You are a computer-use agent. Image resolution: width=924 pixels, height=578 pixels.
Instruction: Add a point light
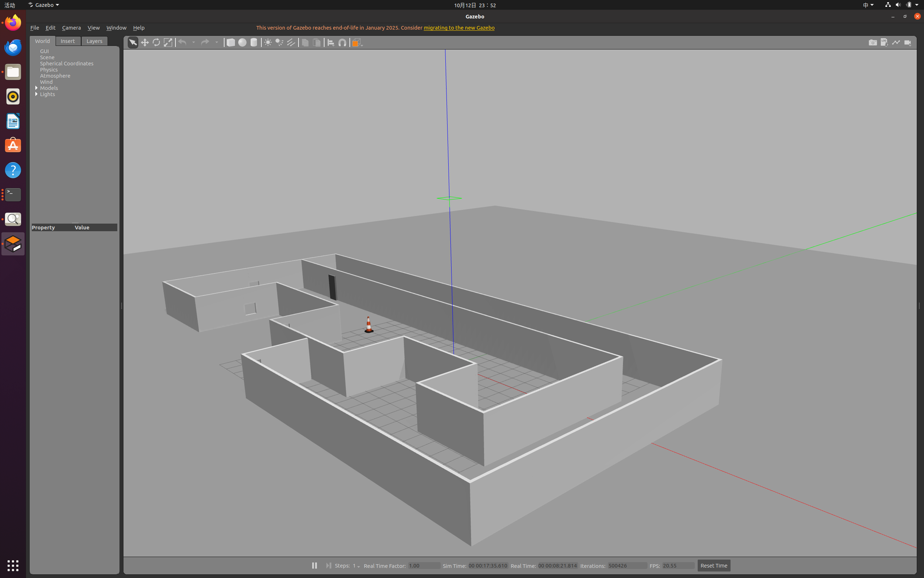click(268, 42)
